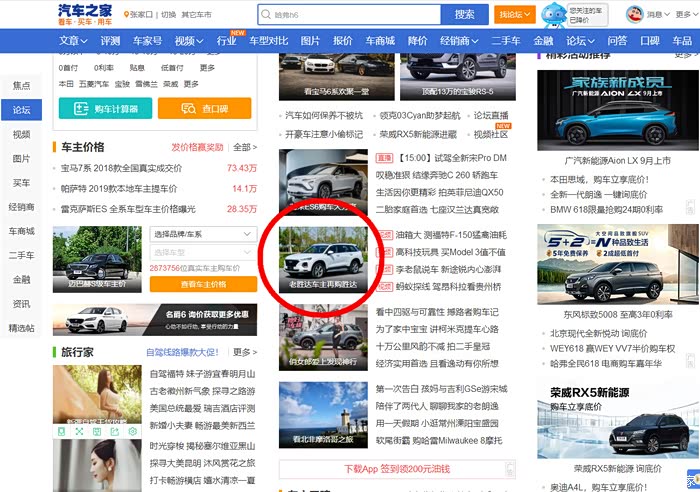This screenshot has width=700, height=492.
Task: Click the settings icon on travel photo toolbar
Action: [x=132, y=431]
